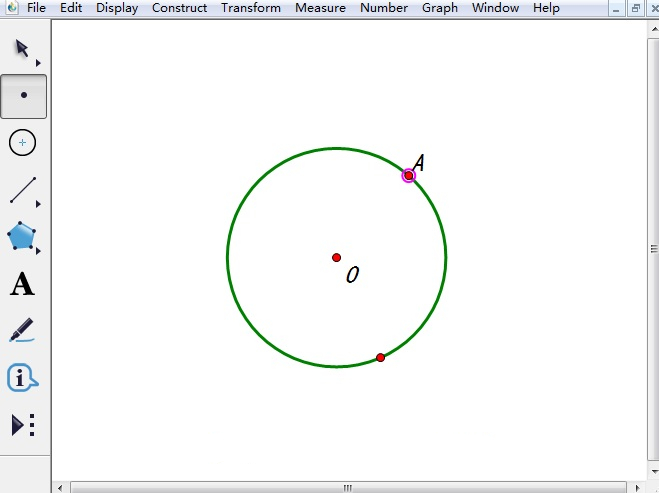This screenshot has width=659, height=493.
Task: Select the Compass circle tool
Action: 23,143
